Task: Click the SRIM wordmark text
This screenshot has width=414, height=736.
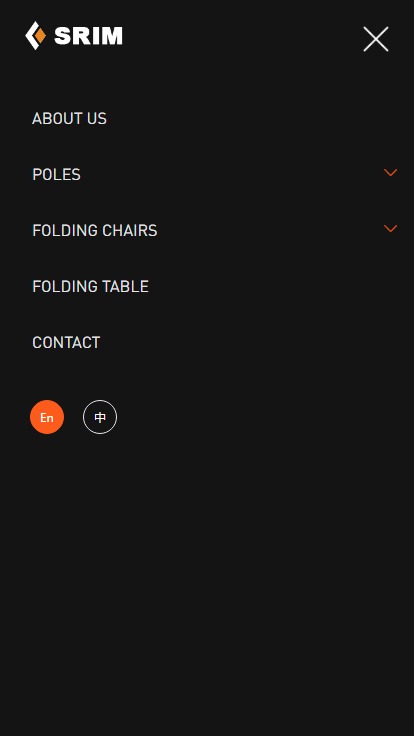Action: (x=88, y=36)
